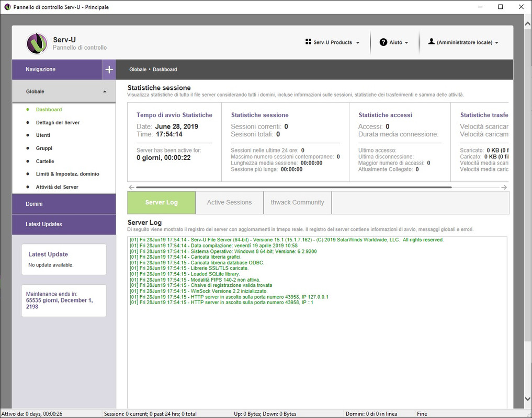Click 'Maggior numero di accessi' entry
This screenshot has width=532, height=418.
394,163
